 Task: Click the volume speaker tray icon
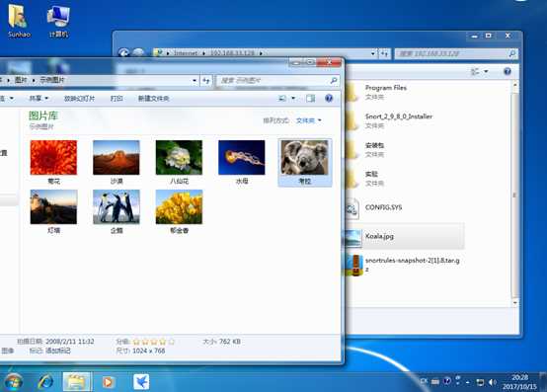pos(493,382)
